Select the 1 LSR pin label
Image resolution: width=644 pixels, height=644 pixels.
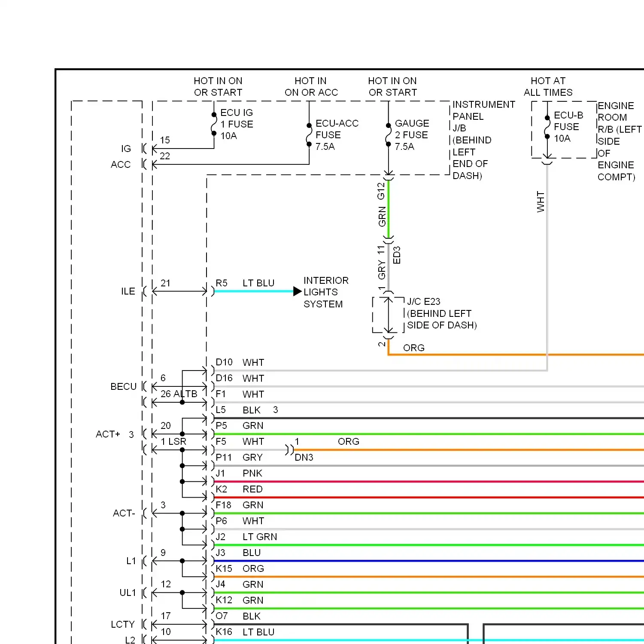pos(173,441)
